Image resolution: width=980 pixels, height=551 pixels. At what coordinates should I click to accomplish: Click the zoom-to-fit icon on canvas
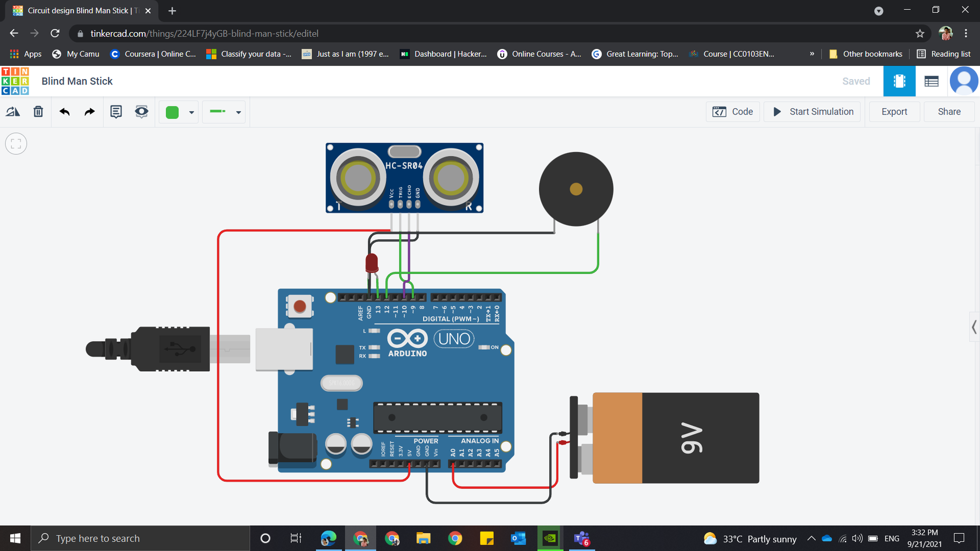click(x=16, y=144)
